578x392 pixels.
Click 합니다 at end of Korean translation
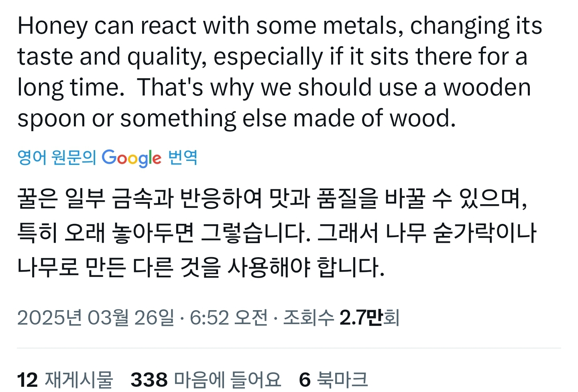(350, 267)
